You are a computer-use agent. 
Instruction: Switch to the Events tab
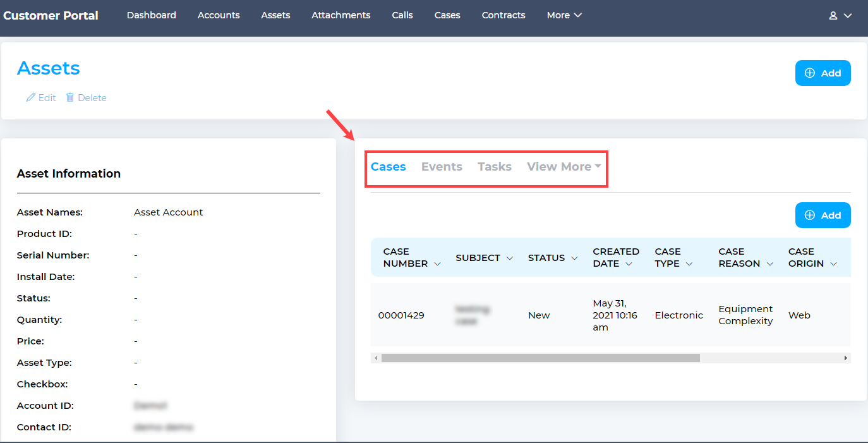pos(442,167)
